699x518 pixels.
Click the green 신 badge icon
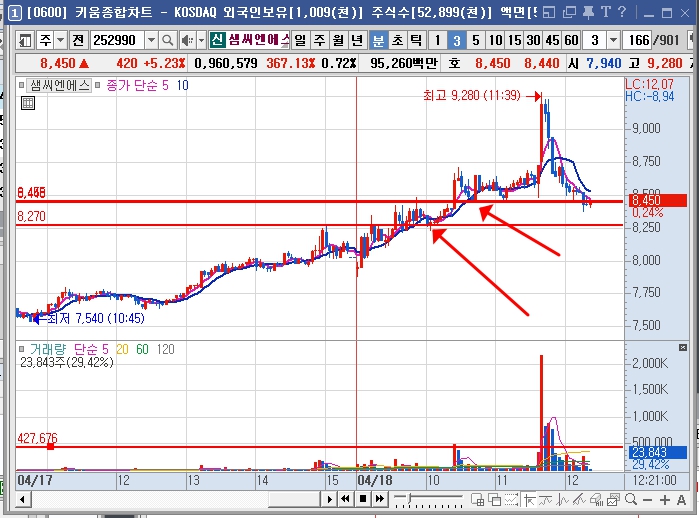point(218,40)
